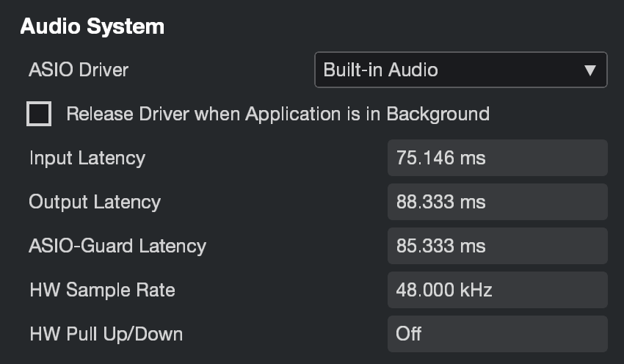Click the Audio System section heading
Viewport: 624px width, 364px height.
[x=92, y=26]
